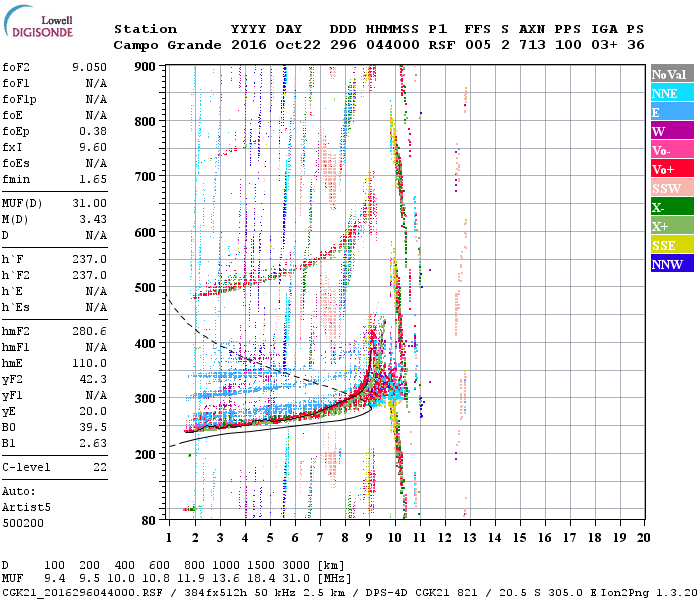Screen dimensions: 700x600
Task: Select the SSE yellow legend swatch
Action: coord(672,245)
